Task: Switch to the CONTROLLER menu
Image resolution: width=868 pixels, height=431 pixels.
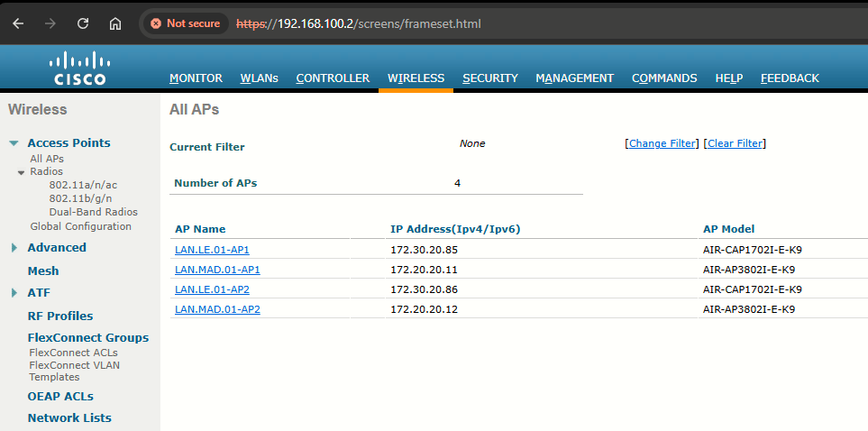Action: pyautogui.click(x=333, y=78)
